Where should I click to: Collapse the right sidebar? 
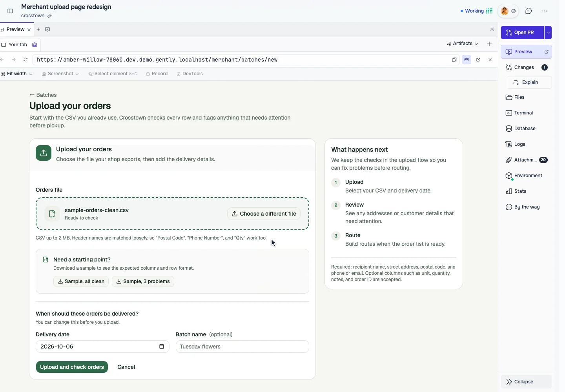click(x=526, y=382)
